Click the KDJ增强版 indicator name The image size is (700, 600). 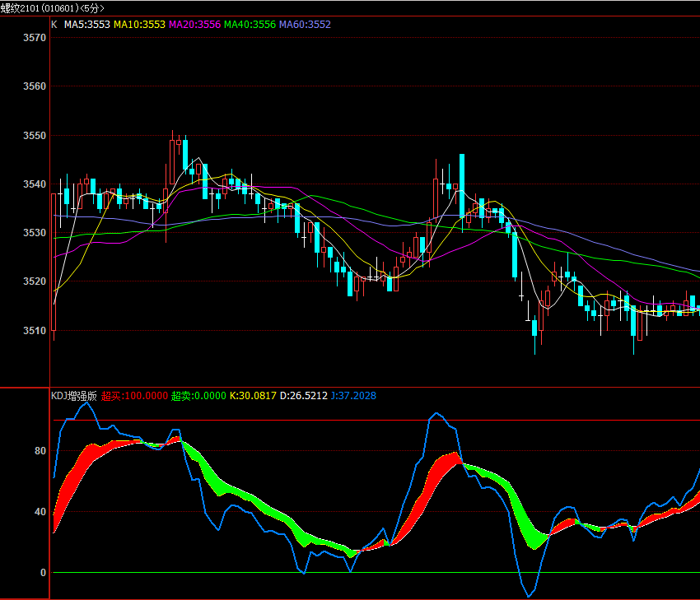(x=73, y=396)
